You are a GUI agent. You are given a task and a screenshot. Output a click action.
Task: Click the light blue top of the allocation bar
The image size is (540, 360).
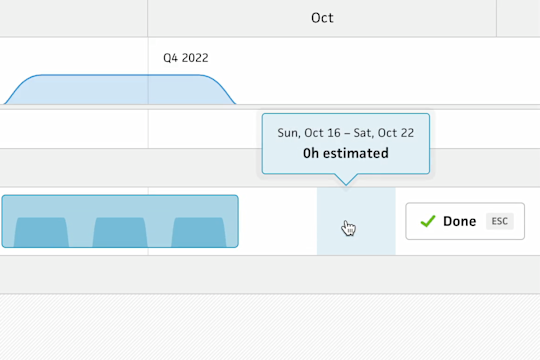coord(120,206)
